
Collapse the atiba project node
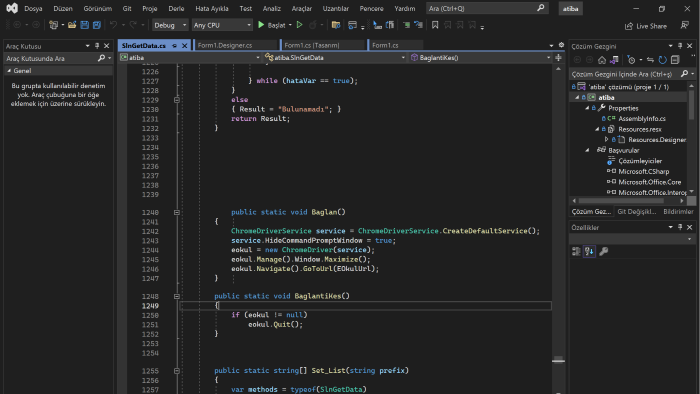pos(577,97)
